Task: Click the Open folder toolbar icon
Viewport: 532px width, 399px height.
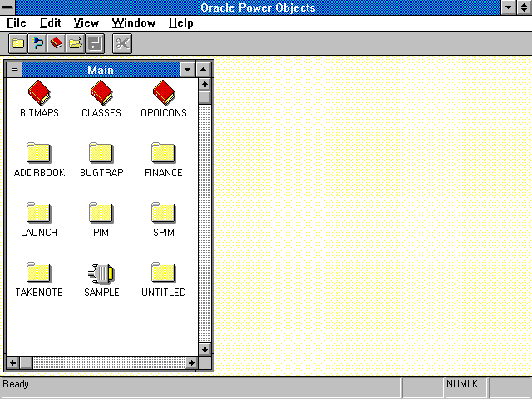Action: point(76,43)
